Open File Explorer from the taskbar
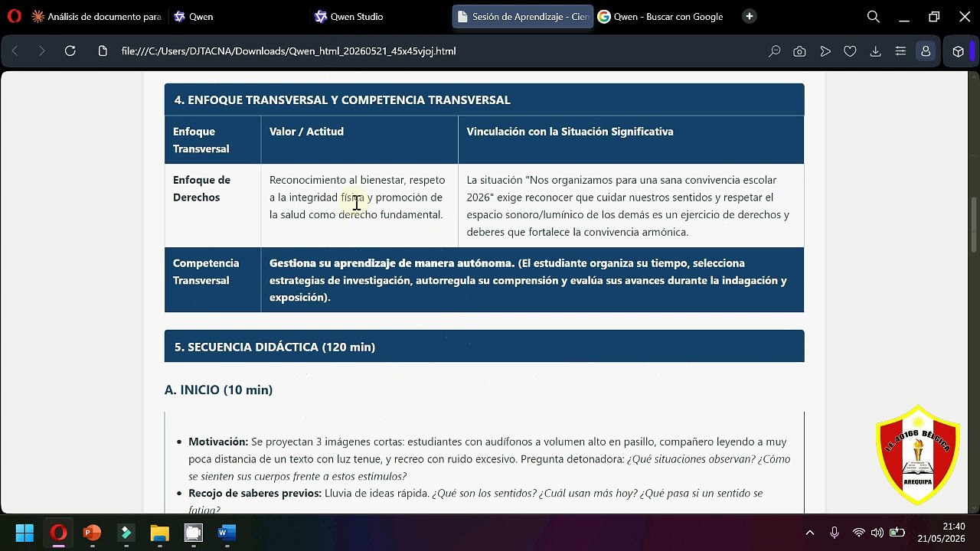The height and width of the screenshot is (551, 980). (159, 533)
